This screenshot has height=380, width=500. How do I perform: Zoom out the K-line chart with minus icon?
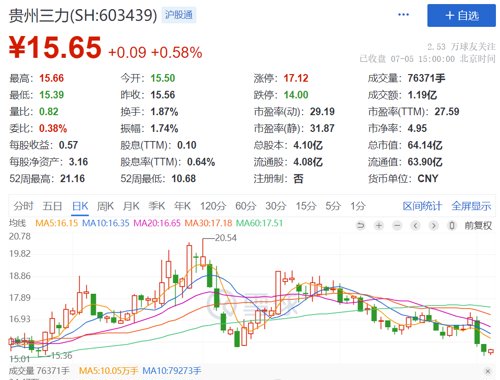pos(397,226)
